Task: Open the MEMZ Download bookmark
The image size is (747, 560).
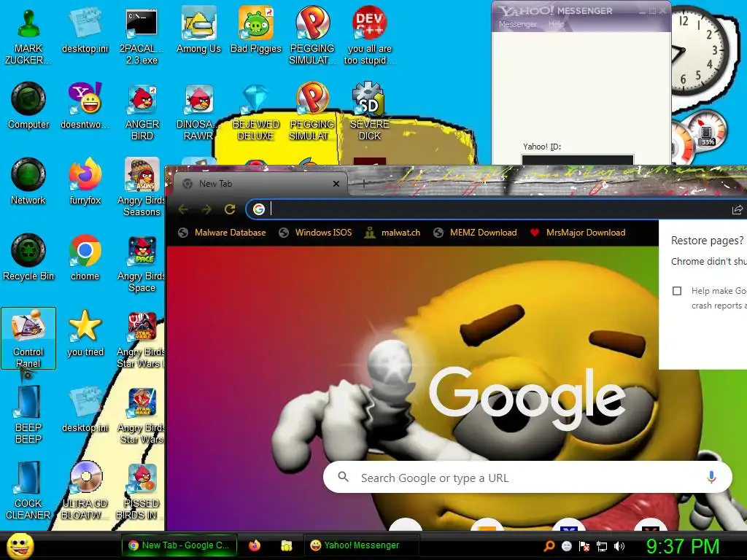Action: pyautogui.click(x=475, y=233)
